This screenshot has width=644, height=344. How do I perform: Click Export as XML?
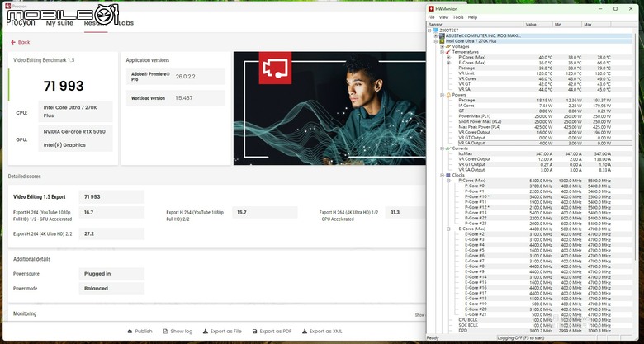[x=322, y=332]
